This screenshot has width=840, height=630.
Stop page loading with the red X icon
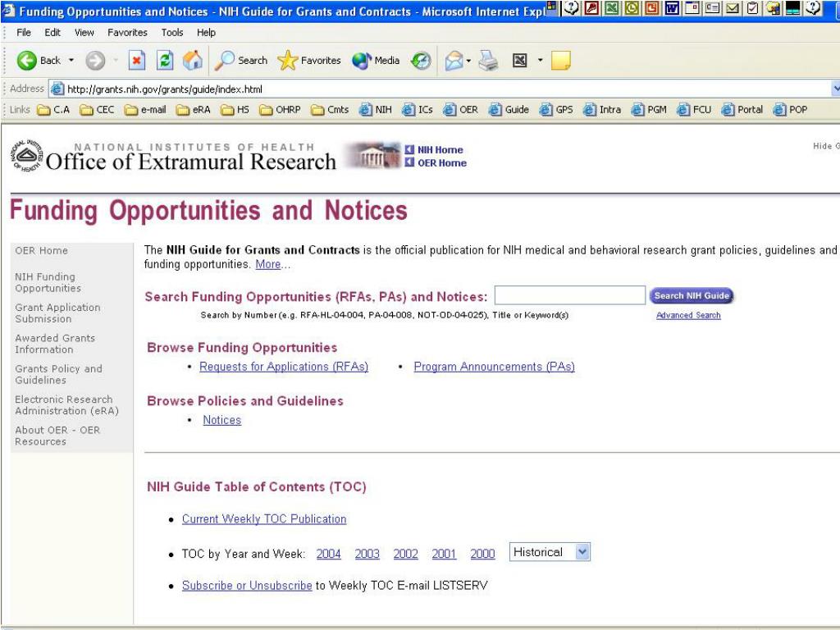(137, 61)
